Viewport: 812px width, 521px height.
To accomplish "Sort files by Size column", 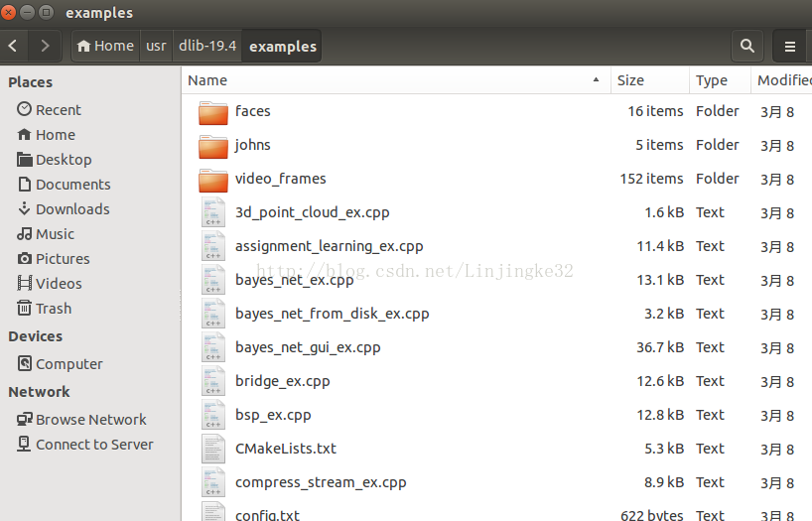I will pyautogui.click(x=630, y=80).
